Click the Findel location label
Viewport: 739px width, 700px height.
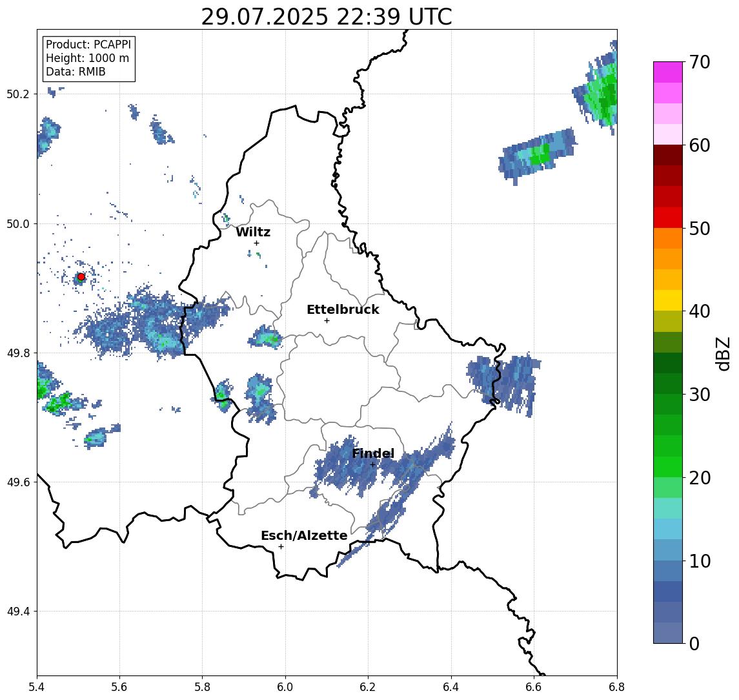click(373, 454)
